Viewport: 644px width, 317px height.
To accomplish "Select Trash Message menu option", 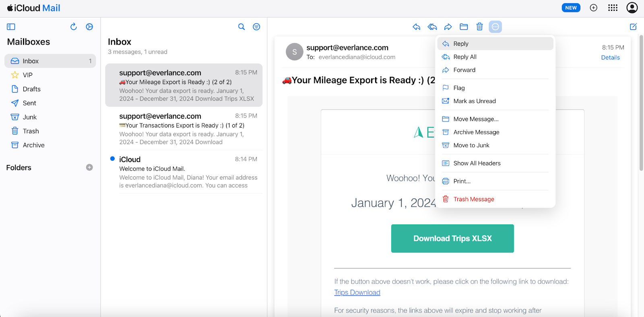I will tap(473, 199).
